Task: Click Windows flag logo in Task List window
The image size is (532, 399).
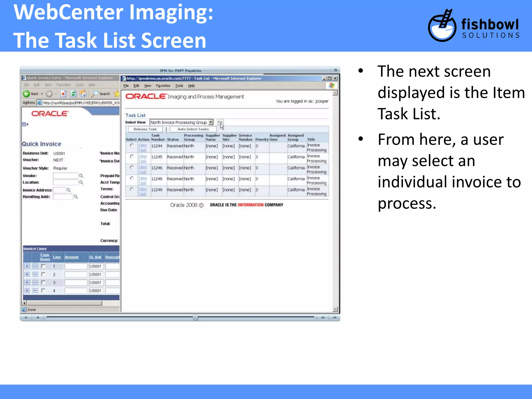Action: (x=332, y=85)
